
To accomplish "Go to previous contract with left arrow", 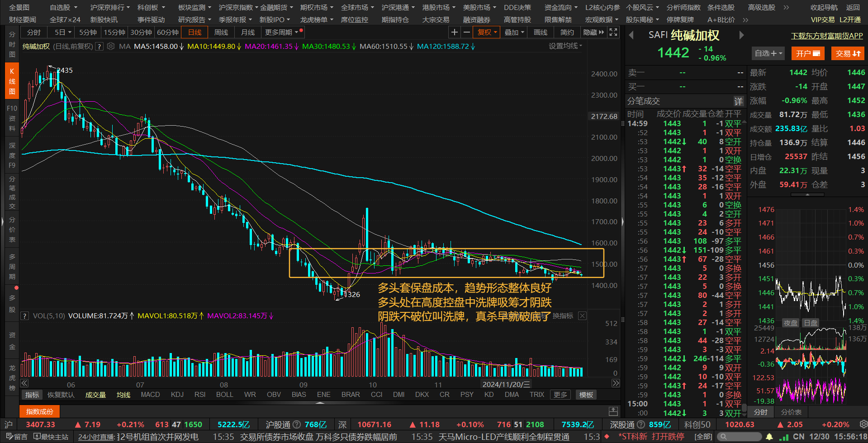I will 631,35.
